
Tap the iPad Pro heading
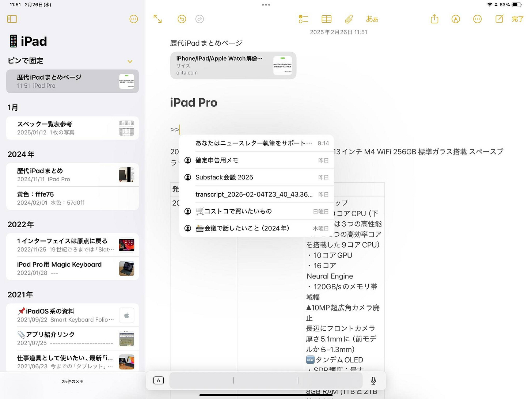tap(194, 103)
